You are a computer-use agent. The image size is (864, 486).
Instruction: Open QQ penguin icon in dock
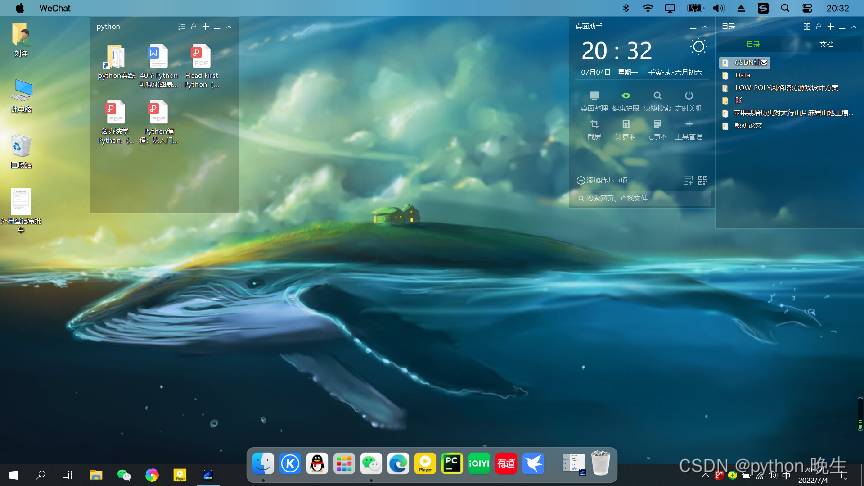317,463
